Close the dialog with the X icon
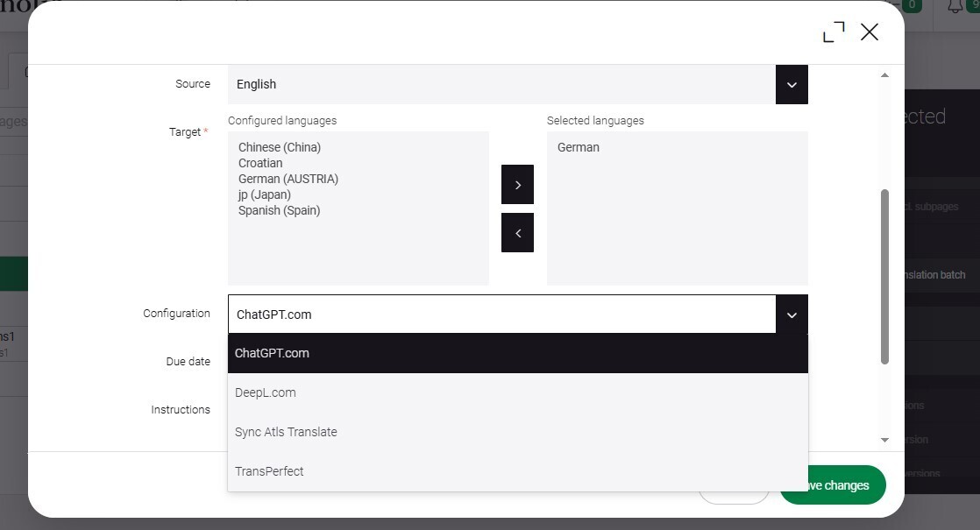Screen dimensions: 980x530 (870, 32)
